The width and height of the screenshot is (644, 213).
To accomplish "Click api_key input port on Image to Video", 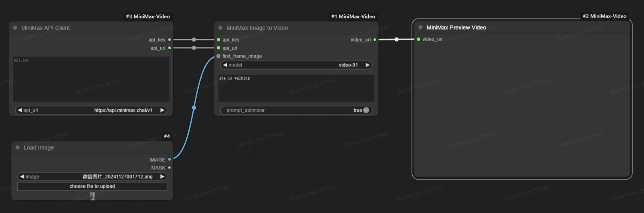I will pos(218,40).
